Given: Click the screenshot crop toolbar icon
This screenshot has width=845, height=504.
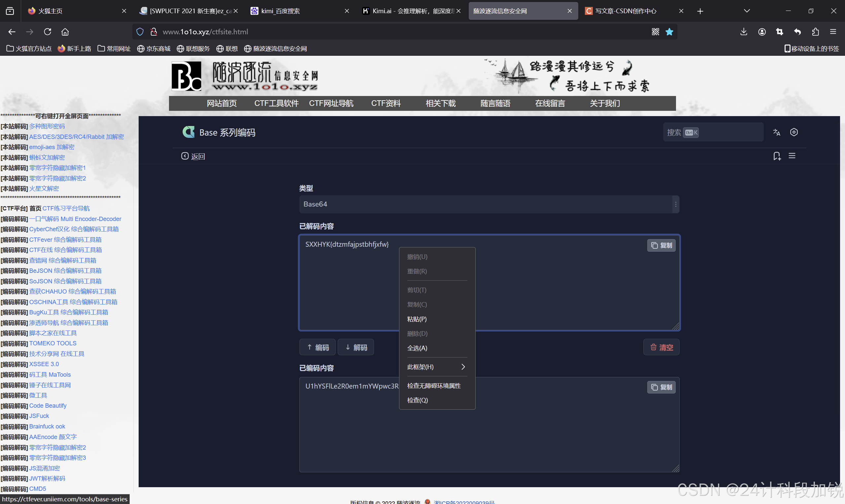Looking at the screenshot, I should click(x=779, y=32).
